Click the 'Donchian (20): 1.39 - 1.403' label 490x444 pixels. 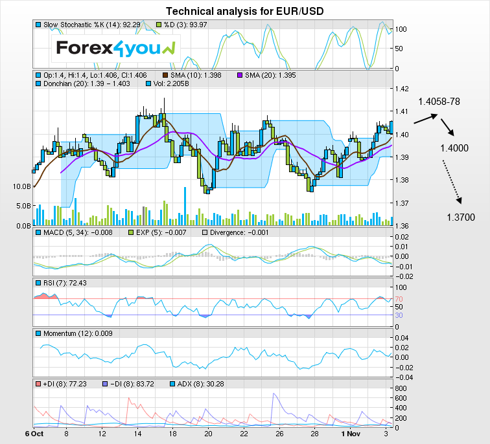click(87, 84)
